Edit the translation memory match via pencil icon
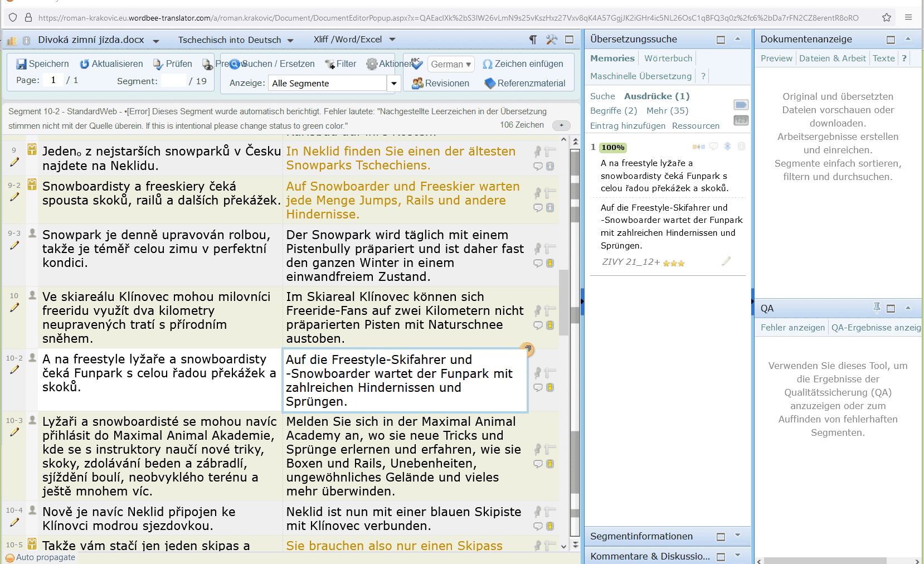The width and height of the screenshot is (924, 564). 726,261
